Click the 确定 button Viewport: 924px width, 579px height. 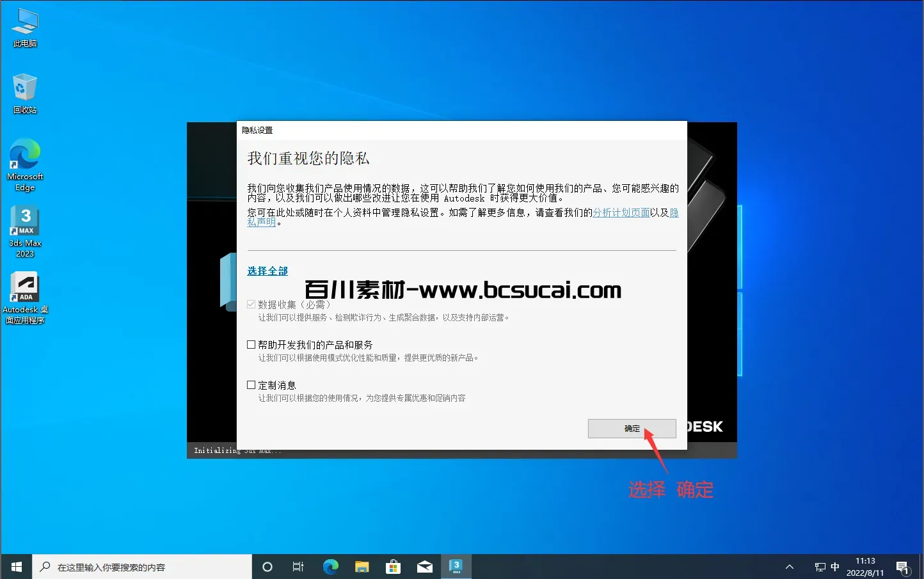click(x=632, y=429)
